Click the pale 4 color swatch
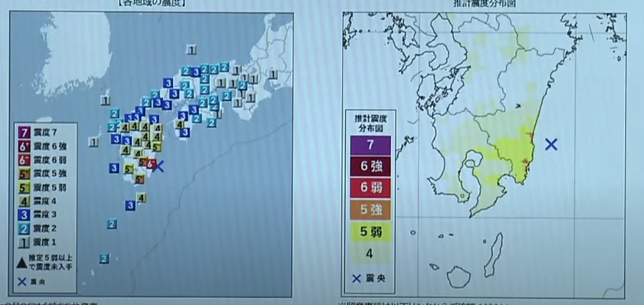Image resolution: width=644 pixels, height=305 pixels. pos(370,254)
